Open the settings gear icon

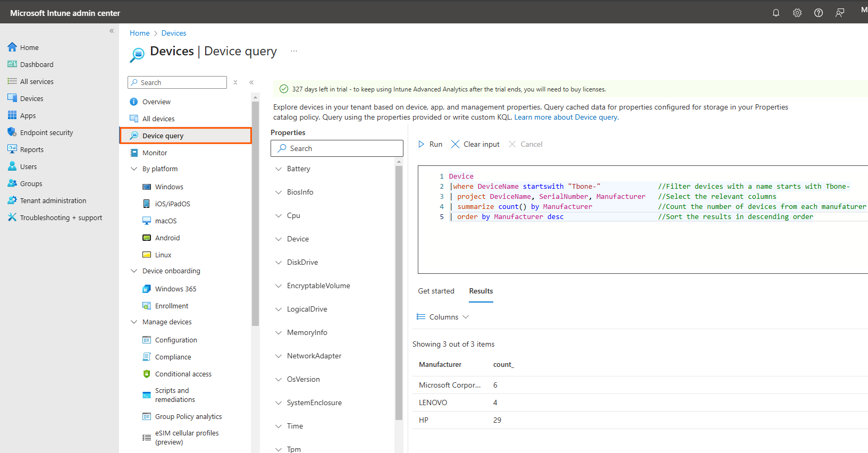pos(797,13)
